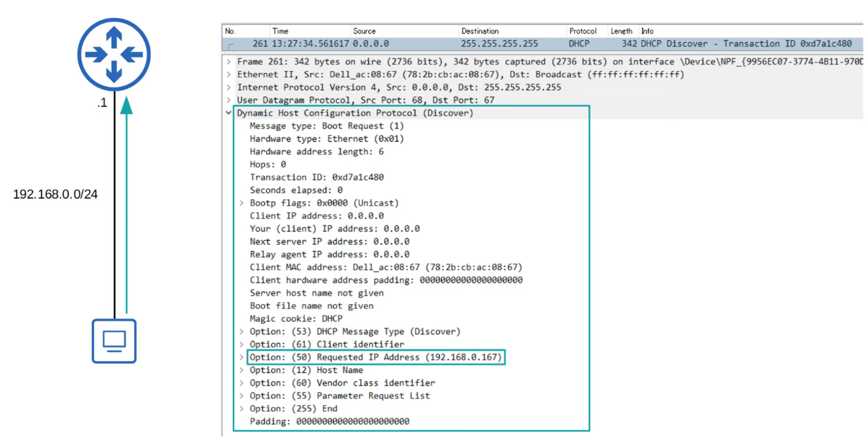
Task: Expand Option 50 Requested IP Address
Action: tap(242, 357)
